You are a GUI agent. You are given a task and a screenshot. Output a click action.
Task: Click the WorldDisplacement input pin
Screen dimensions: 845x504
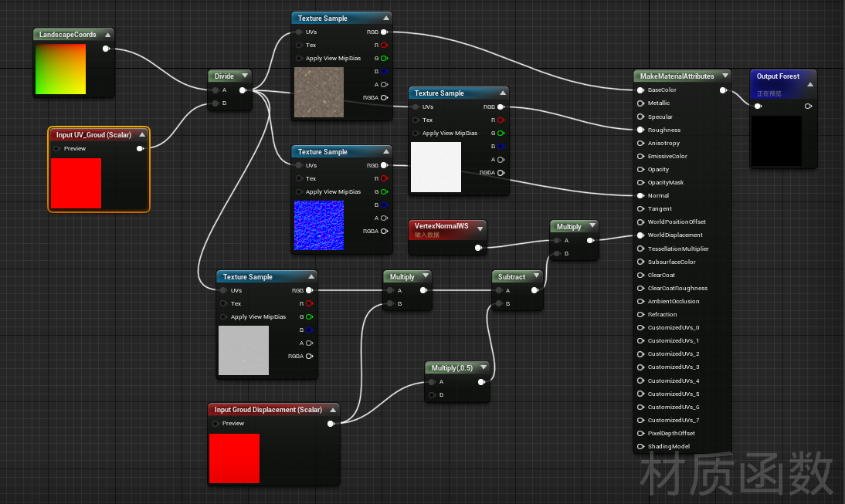pyautogui.click(x=641, y=235)
